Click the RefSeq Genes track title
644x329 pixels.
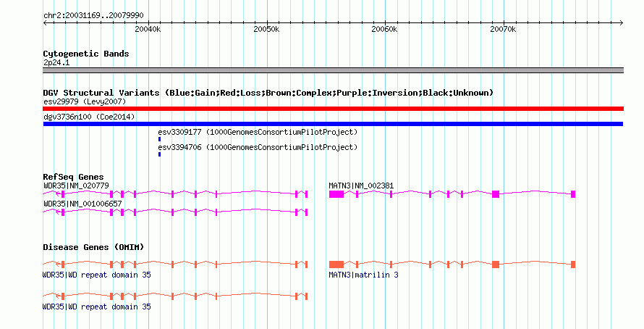73,177
